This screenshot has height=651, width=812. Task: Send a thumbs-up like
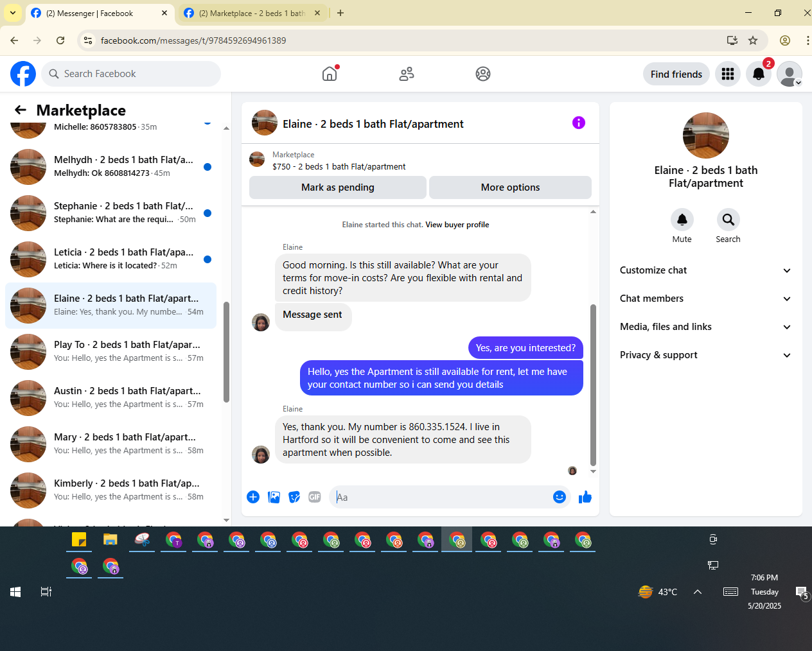585,497
